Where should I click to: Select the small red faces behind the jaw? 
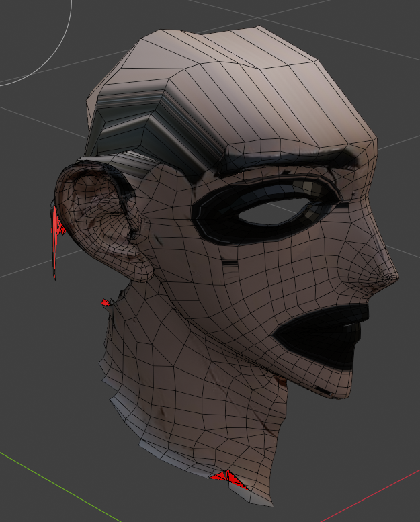tap(105, 304)
